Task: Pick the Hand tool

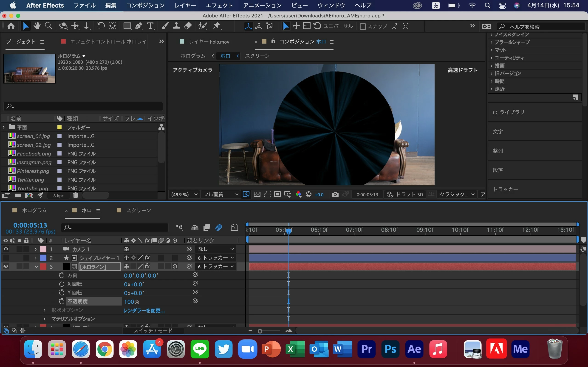Action: (37, 26)
